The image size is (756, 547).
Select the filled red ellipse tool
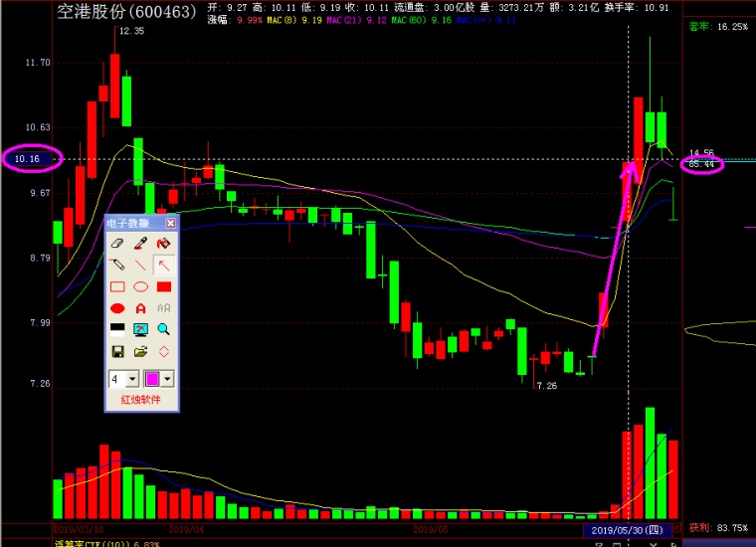pyautogui.click(x=117, y=308)
